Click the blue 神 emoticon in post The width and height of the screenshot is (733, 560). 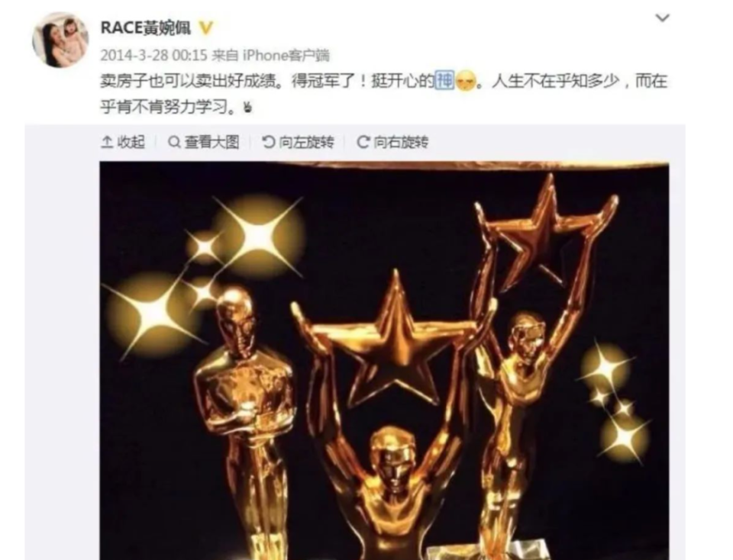[444, 82]
